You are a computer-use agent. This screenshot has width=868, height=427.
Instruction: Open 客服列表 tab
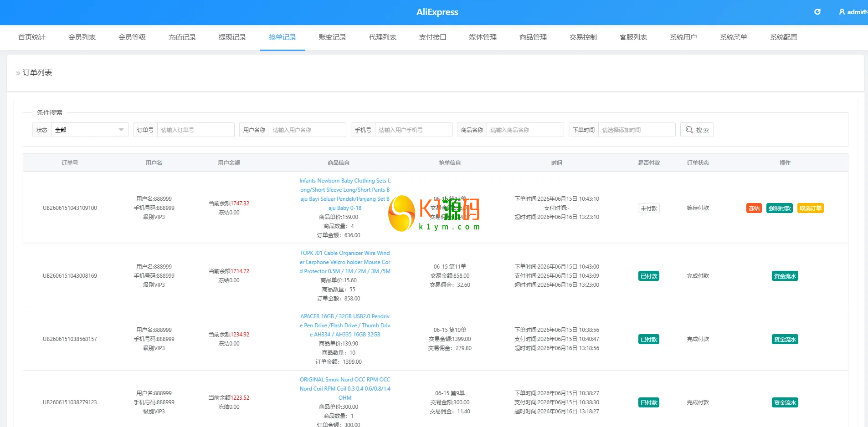point(633,37)
